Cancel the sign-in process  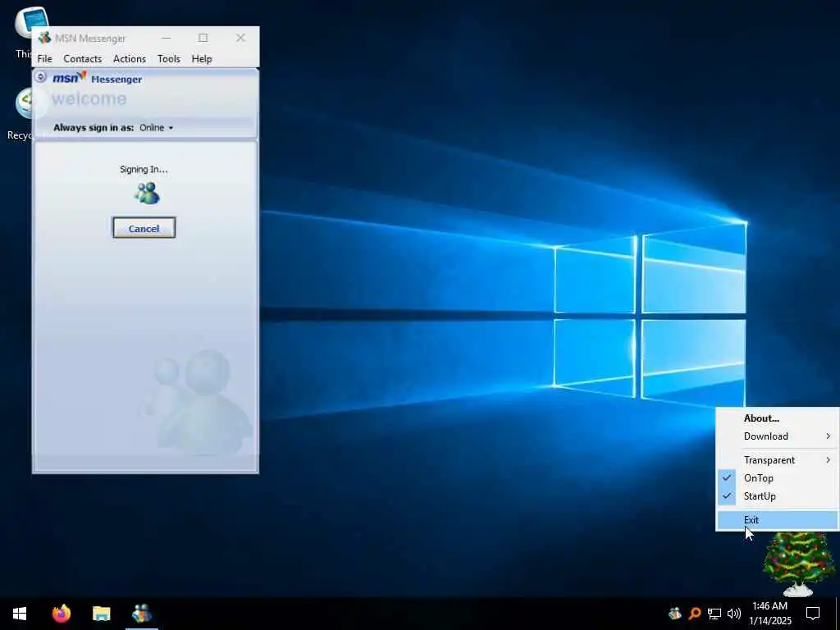click(x=144, y=228)
